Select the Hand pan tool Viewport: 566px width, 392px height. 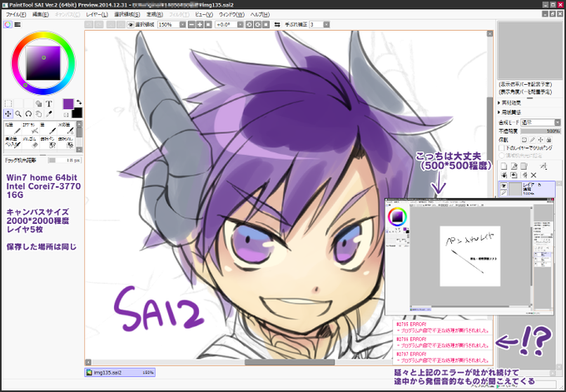click(x=38, y=114)
